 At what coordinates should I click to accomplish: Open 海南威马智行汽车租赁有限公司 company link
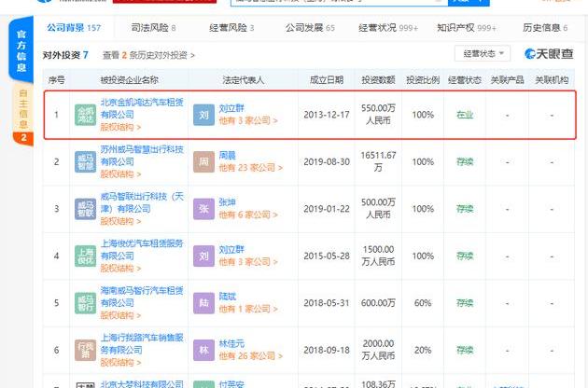(142, 297)
